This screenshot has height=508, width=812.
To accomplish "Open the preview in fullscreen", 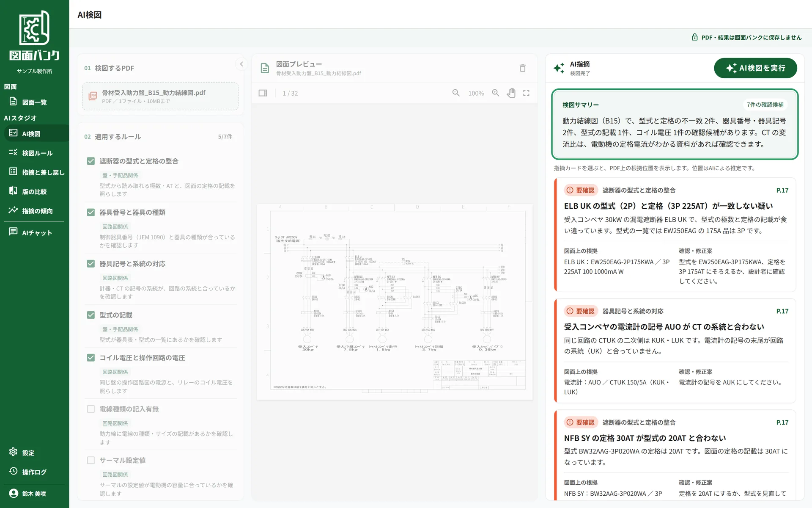I will (526, 93).
